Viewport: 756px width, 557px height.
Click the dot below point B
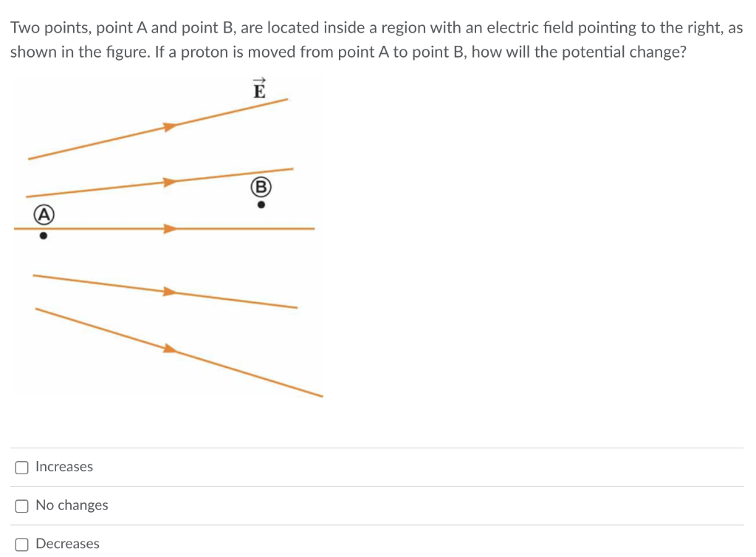point(261,204)
